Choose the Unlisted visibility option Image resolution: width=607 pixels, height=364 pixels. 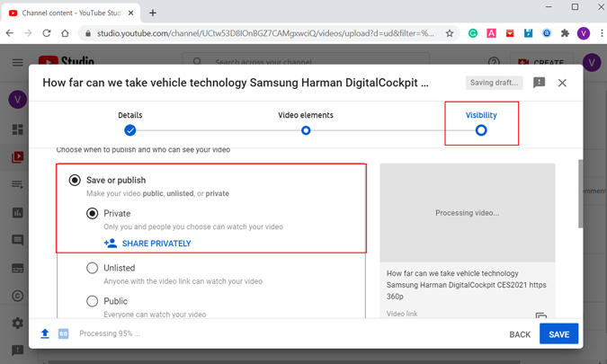(x=92, y=268)
